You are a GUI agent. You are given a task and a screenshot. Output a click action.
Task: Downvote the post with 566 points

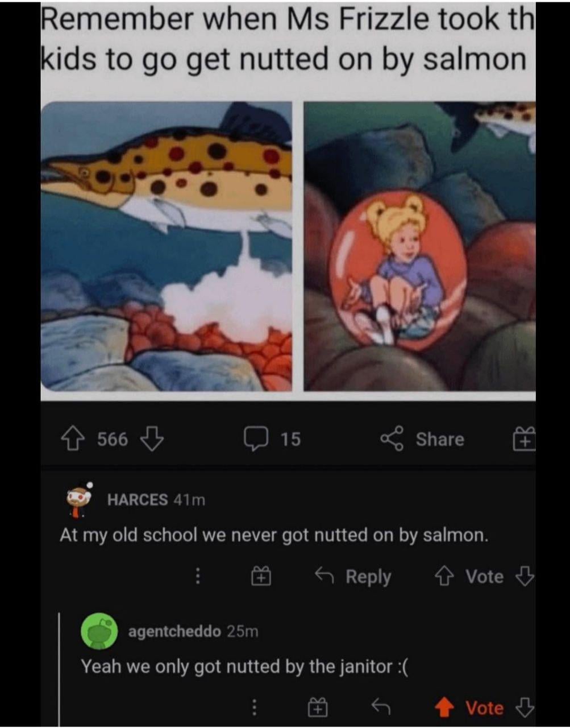click(152, 439)
